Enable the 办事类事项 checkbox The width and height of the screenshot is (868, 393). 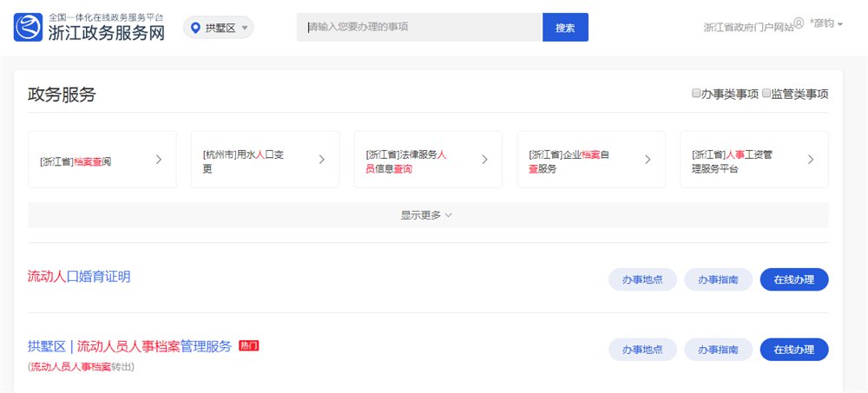tap(696, 94)
